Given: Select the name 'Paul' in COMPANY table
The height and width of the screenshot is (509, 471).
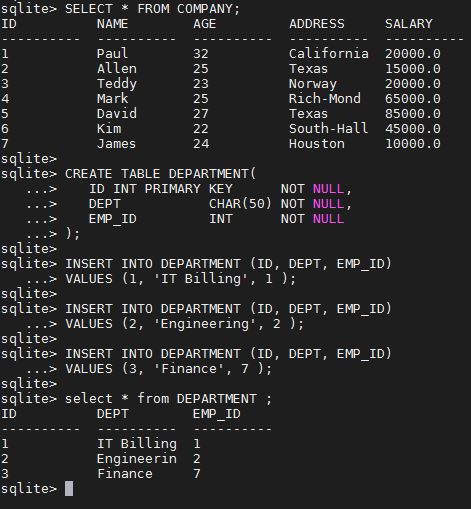Looking at the screenshot, I should [112, 54].
